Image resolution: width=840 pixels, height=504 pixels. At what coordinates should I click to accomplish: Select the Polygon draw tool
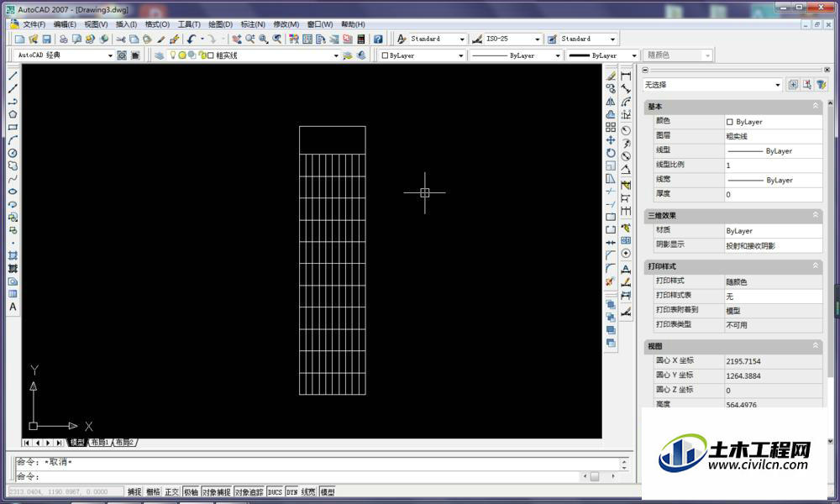pyautogui.click(x=13, y=114)
